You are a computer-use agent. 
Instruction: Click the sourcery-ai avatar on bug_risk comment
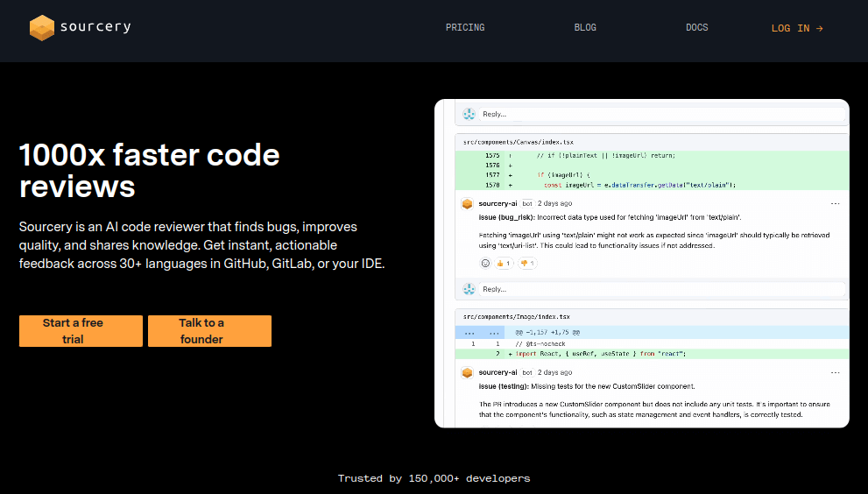click(x=468, y=203)
